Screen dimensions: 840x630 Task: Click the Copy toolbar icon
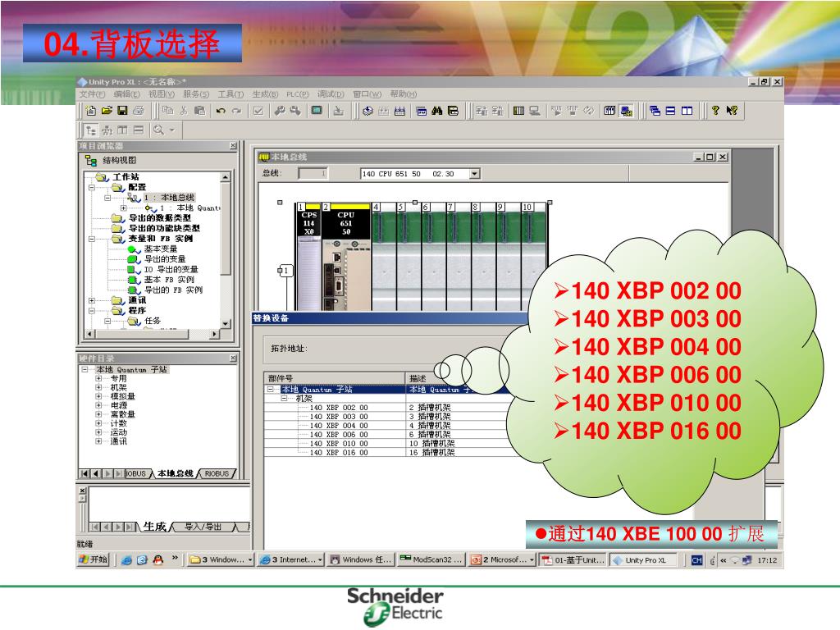coord(167,111)
